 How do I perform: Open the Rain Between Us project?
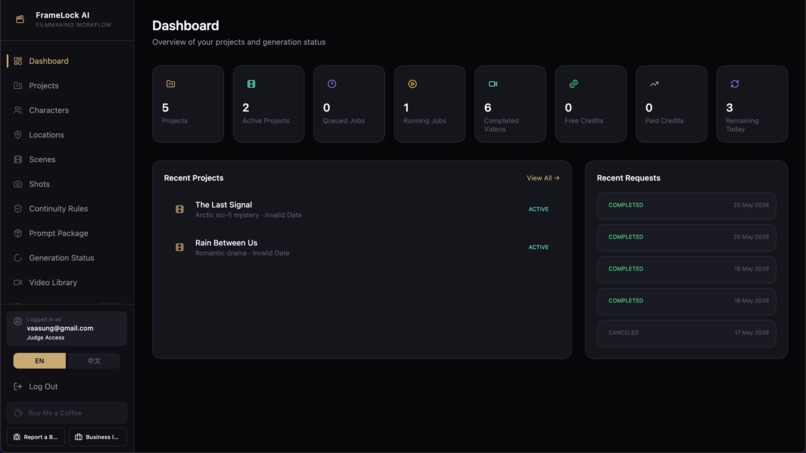[x=362, y=247]
